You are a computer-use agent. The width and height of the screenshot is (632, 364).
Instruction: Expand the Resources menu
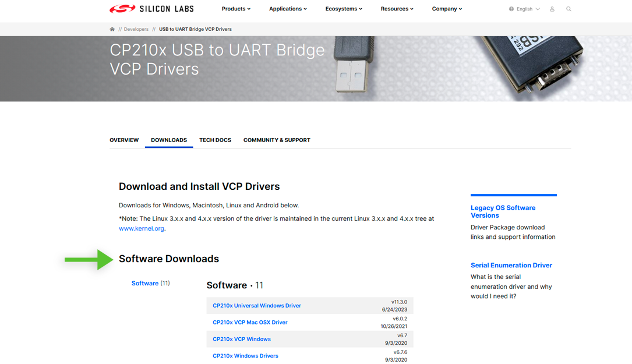point(397,9)
